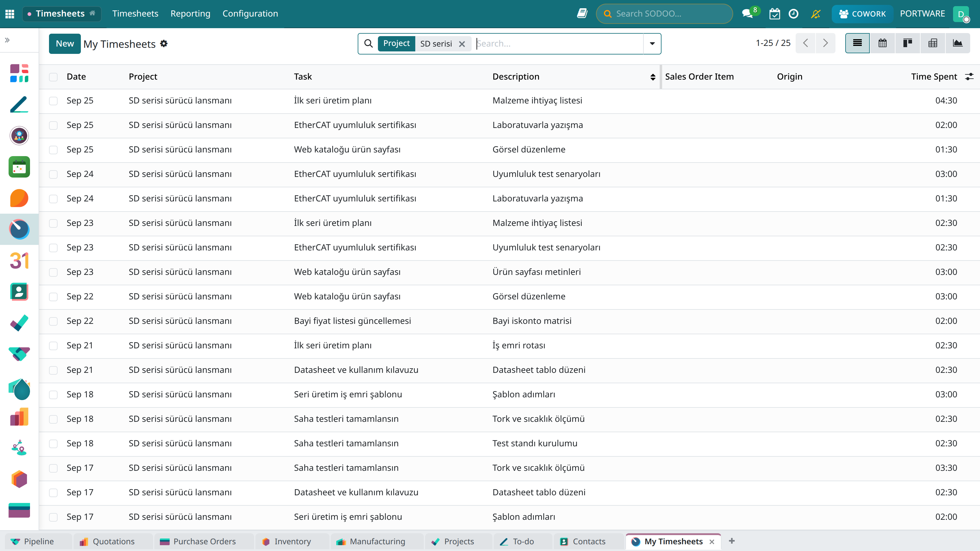Select all rows header checkbox
The height and width of the screenshot is (551, 980).
tap(53, 77)
